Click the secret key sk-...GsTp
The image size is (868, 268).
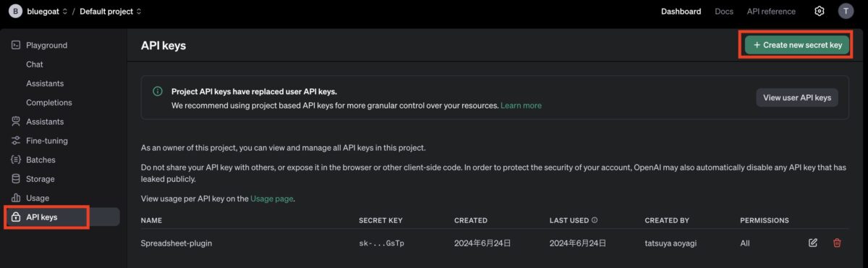pos(381,243)
